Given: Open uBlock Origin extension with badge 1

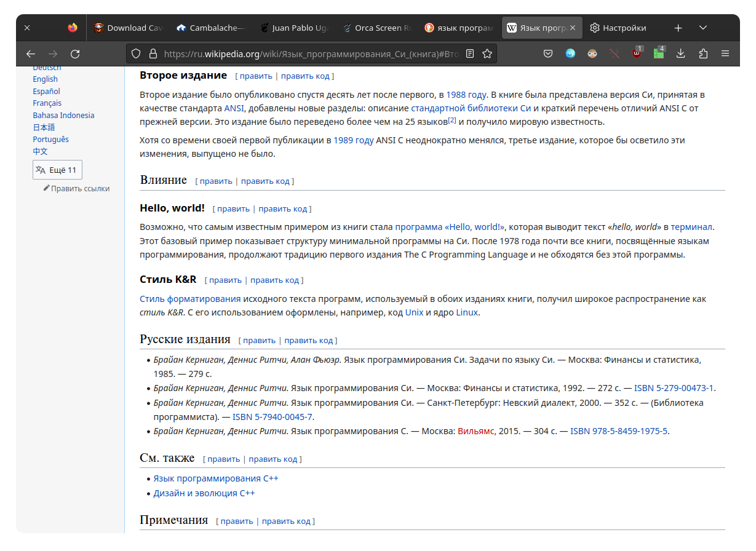Looking at the screenshot, I should [x=637, y=53].
